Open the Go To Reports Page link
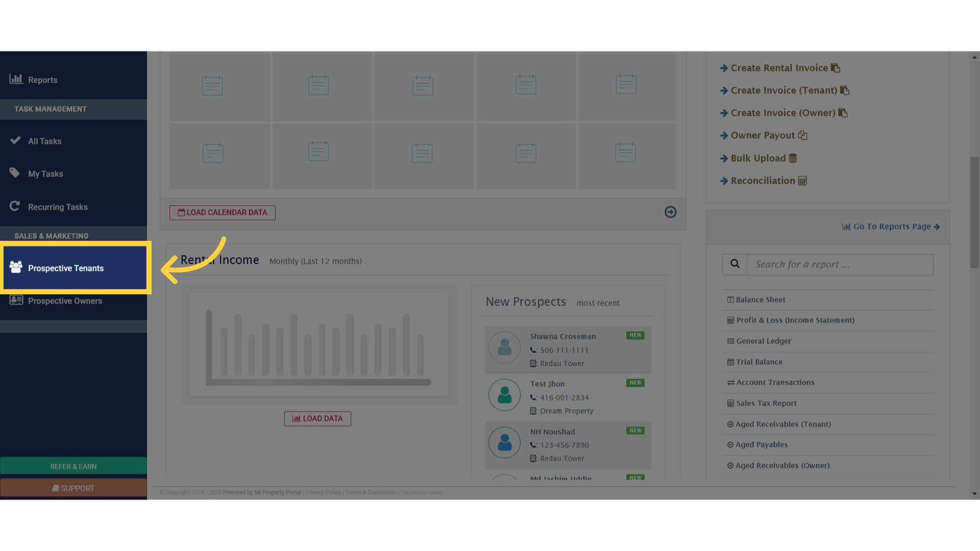 click(x=891, y=227)
